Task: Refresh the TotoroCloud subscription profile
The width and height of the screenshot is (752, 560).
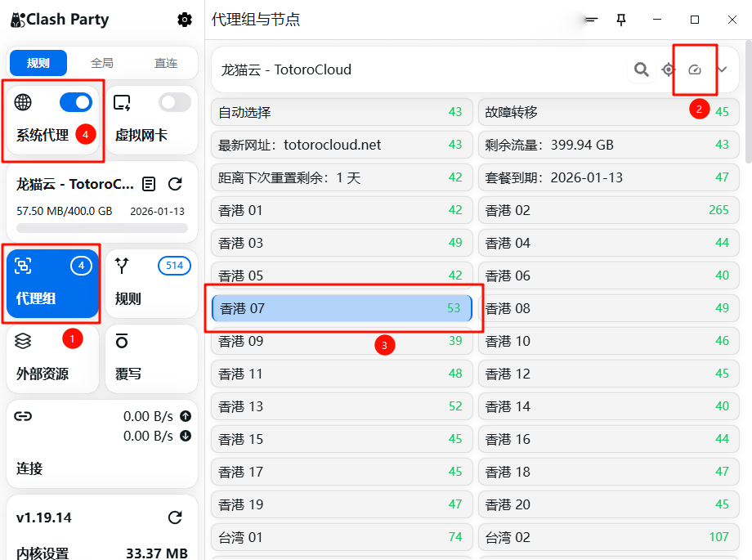Action: pos(175,184)
